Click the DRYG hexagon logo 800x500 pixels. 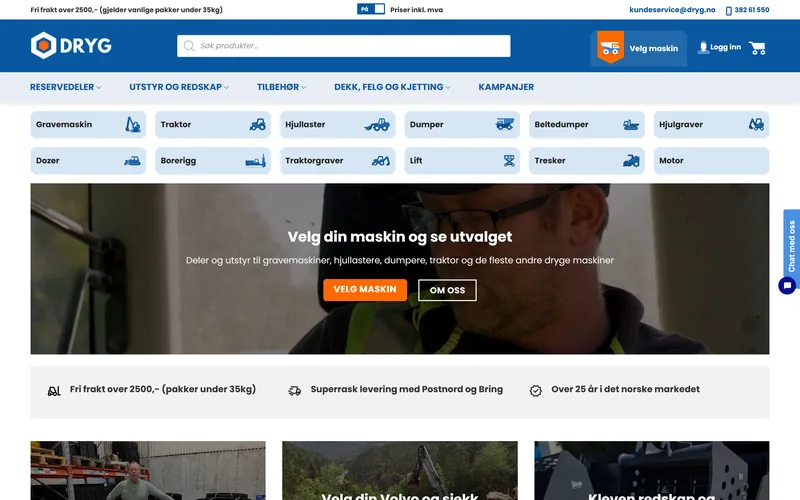pyautogui.click(x=43, y=45)
